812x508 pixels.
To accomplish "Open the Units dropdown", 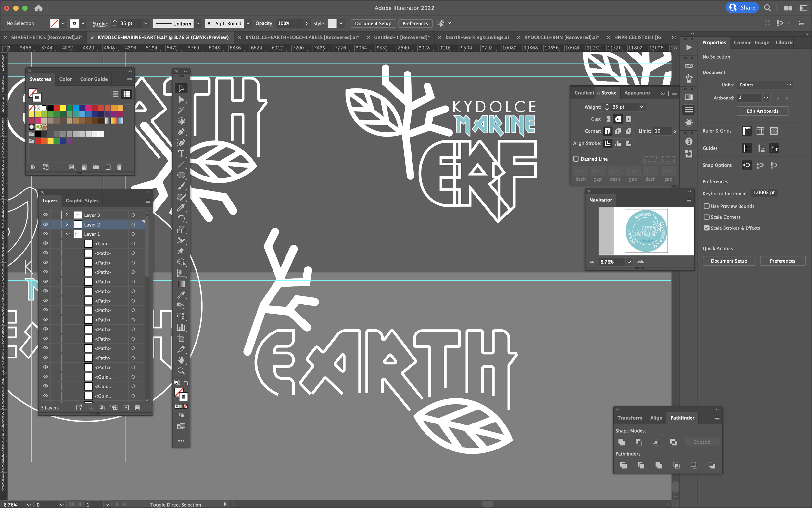I will (765, 85).
